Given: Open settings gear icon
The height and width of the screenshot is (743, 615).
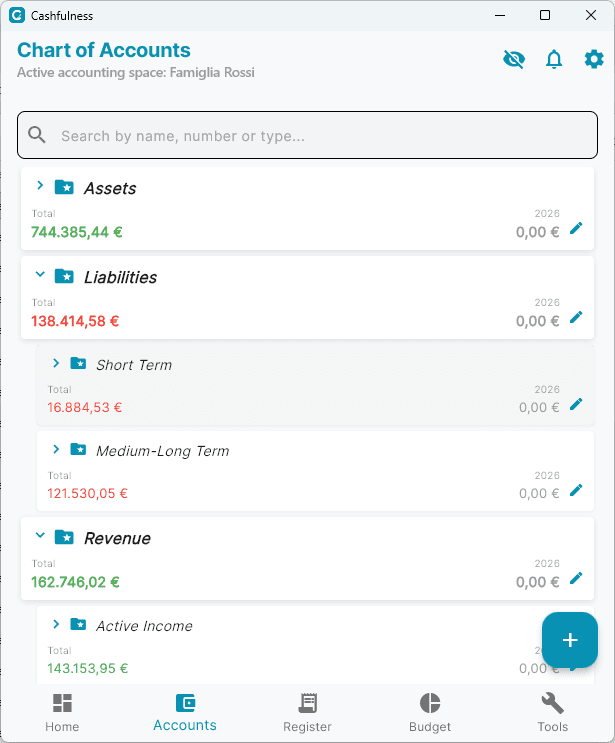Looking at the screenshot, I should click(594, 60).
